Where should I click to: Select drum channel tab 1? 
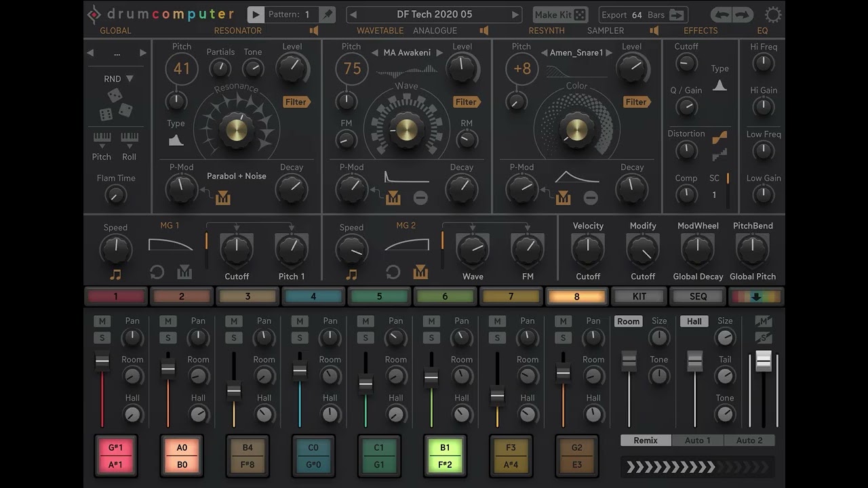tap(115, 296)
